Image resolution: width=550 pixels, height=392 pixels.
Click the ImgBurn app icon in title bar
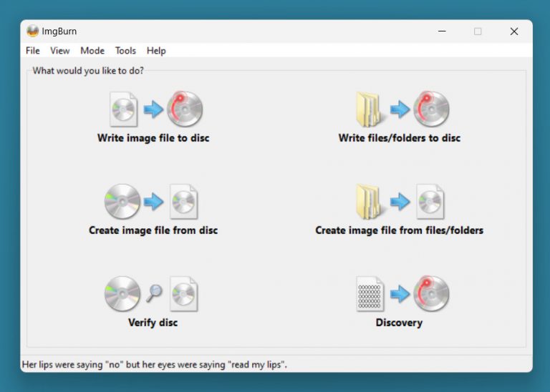(33, 31)
